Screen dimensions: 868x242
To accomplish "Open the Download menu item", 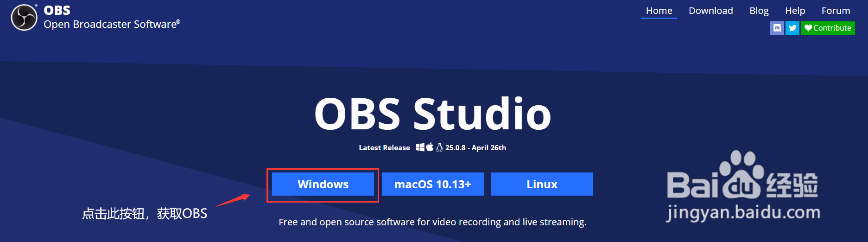I will tap(711, 11).
